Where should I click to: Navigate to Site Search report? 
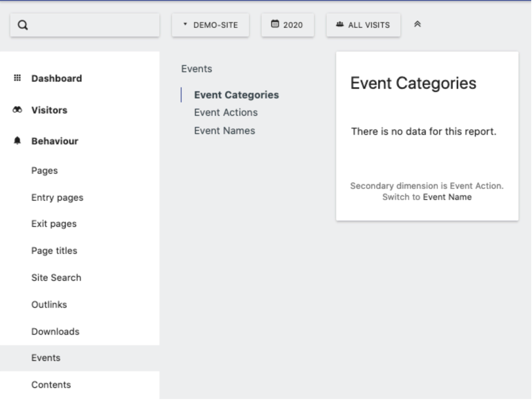coord(56,278)
